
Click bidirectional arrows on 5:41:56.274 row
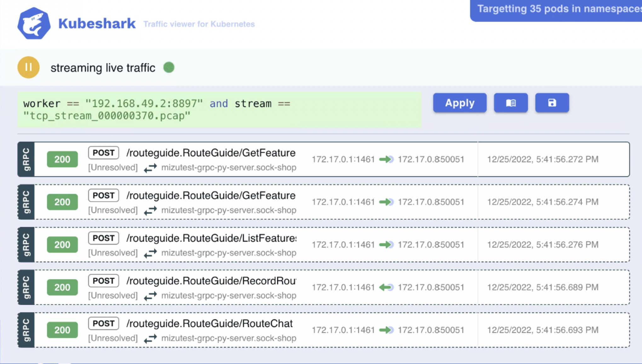[150, 210]
